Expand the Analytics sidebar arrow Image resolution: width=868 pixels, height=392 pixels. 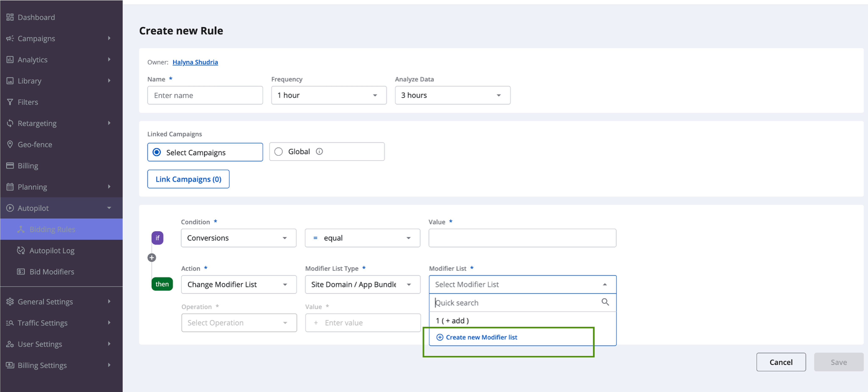pos(109,59)
